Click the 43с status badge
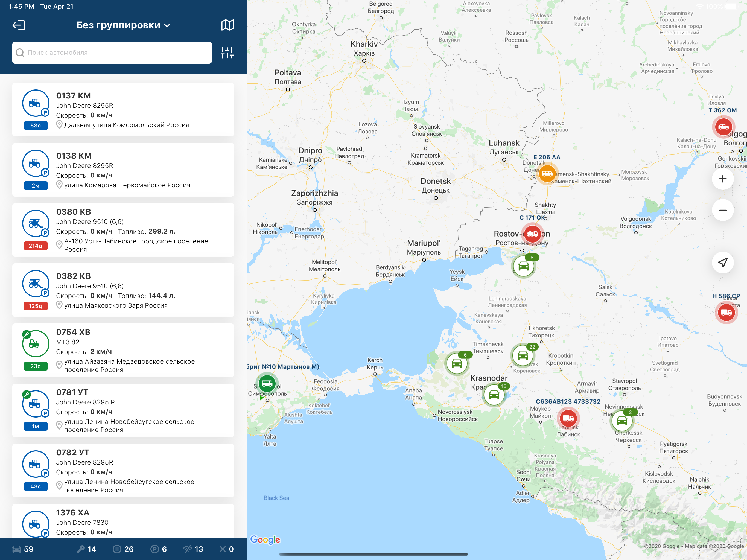 coord(36,486)
